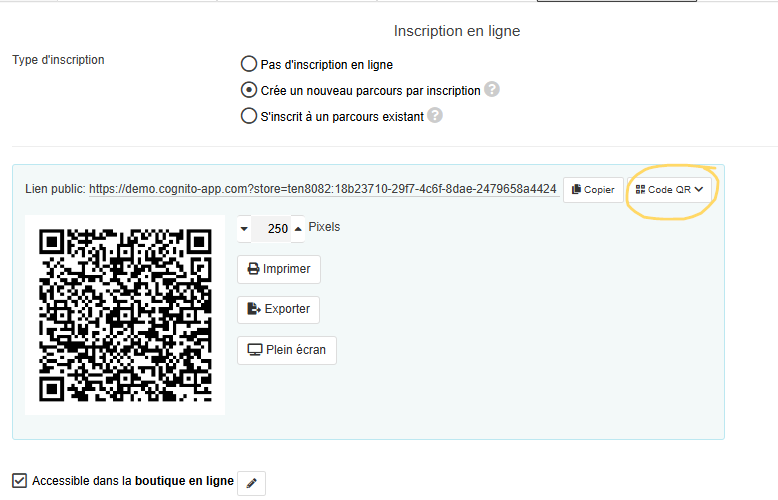Viewport: 778px width, 500px height.
Task: Export the QR code with Exporter
Action: [x=279, y=309]
